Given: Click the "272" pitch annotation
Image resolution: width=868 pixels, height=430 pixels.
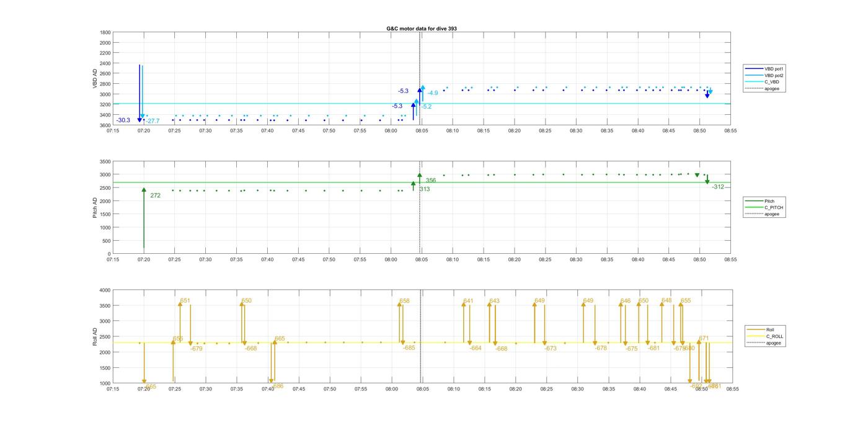Looking at the screenshot, I should click(156, 195).
